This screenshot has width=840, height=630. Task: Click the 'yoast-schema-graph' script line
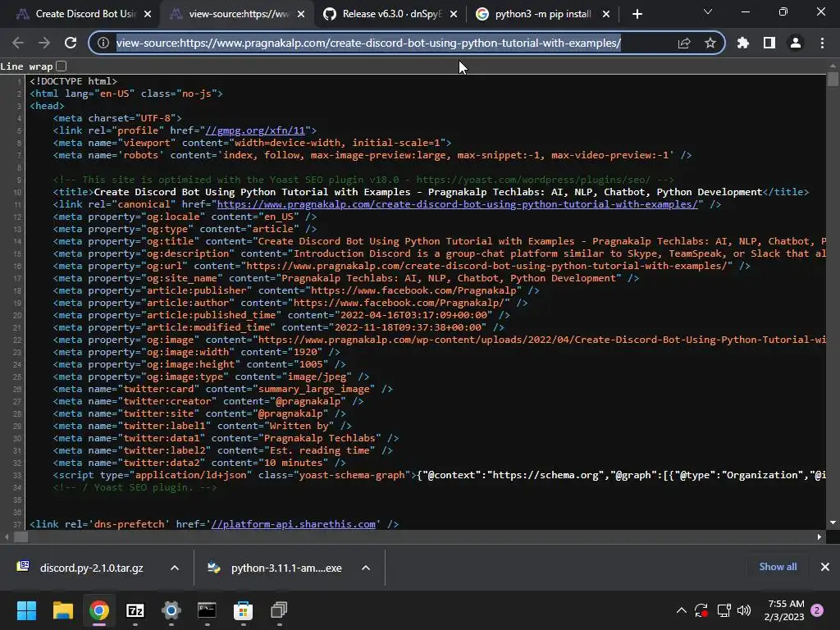440,475
